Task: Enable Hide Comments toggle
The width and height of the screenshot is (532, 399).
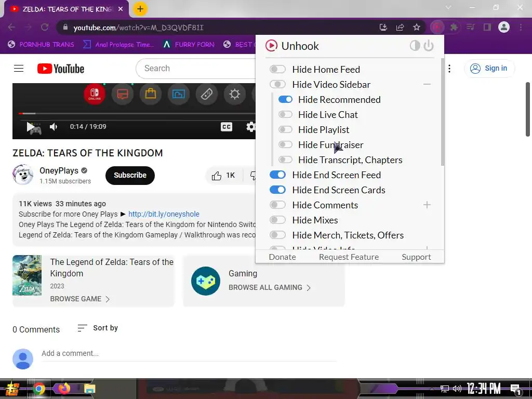Action: tap(277, 205)
